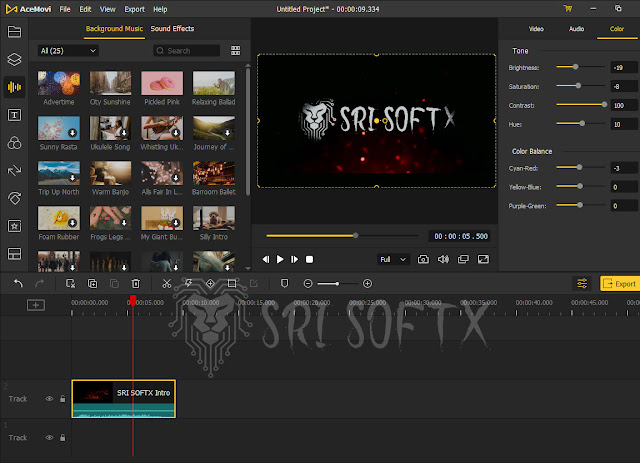
Task: Click the Undo arrow in timeline toolbar
Action: click(x=18, y=283)
